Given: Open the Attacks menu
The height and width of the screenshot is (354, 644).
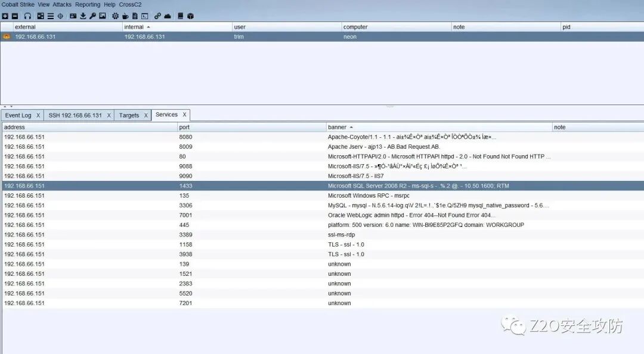Looking at the screenshot, I should (x=62, y=5).
